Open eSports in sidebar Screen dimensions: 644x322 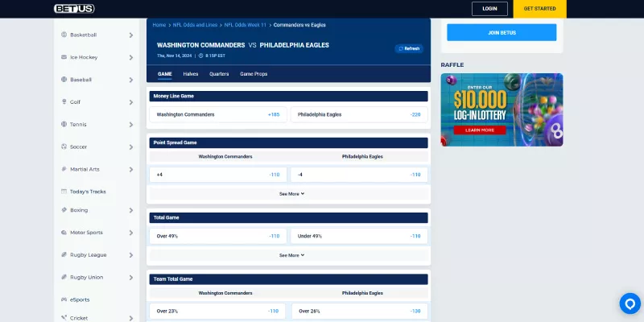pos(80,299)
